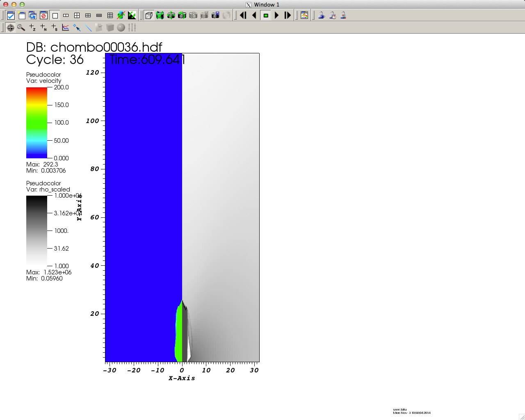Click the velocity rainbow color bar legend
This screenshot has height=420, width=525.
37,123
